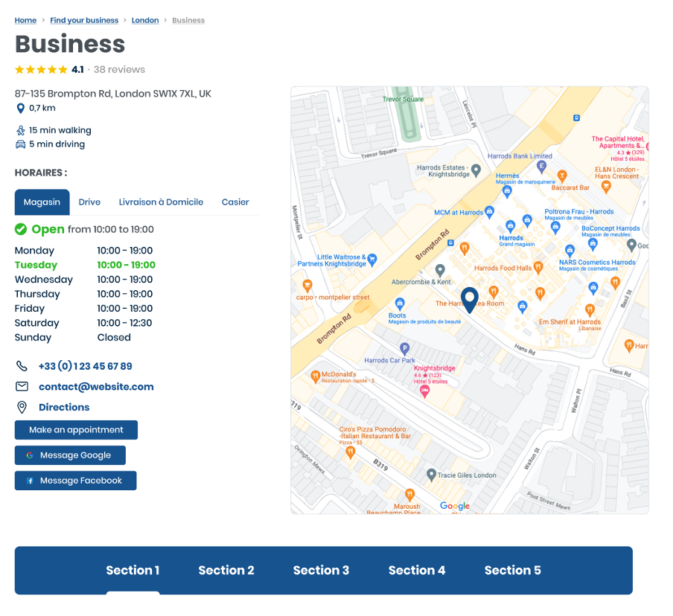Select the Boots shopping pin

point(400,304)
